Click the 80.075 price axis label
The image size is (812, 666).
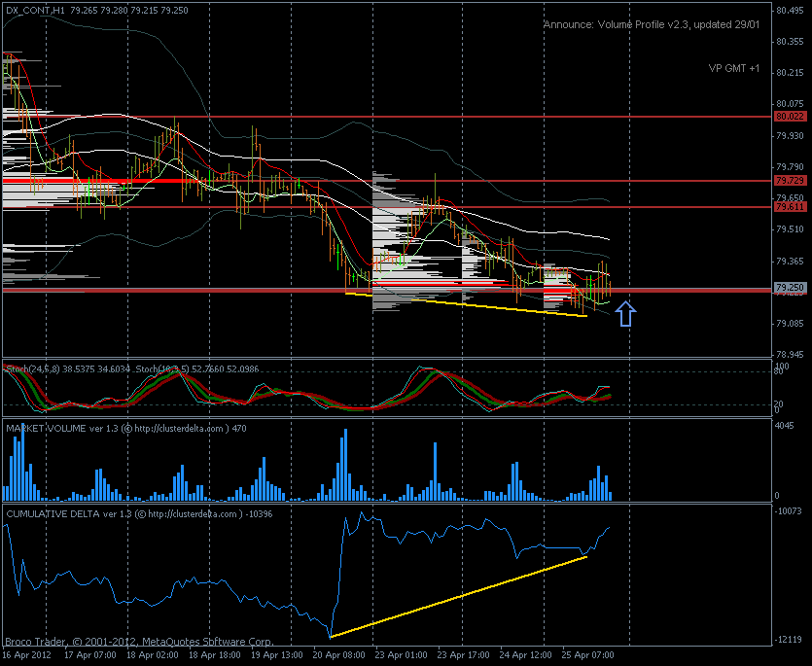click(x=790, y=104)
